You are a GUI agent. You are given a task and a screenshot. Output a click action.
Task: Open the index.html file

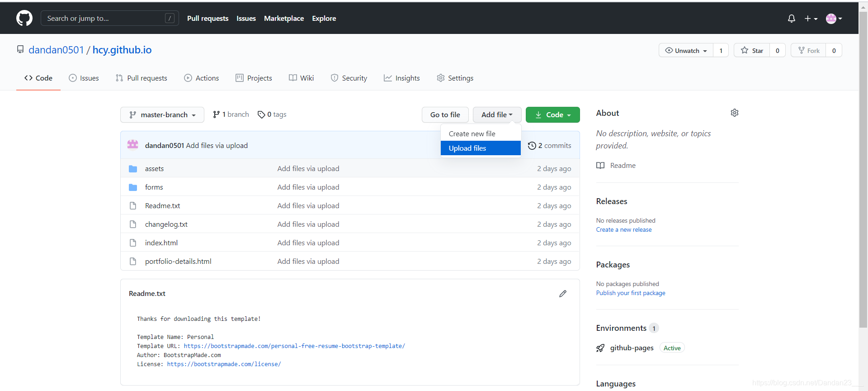coord(161,243)
